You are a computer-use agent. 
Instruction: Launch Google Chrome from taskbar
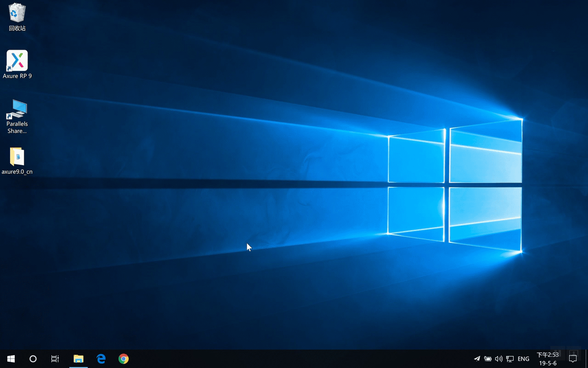click(123, 359)
